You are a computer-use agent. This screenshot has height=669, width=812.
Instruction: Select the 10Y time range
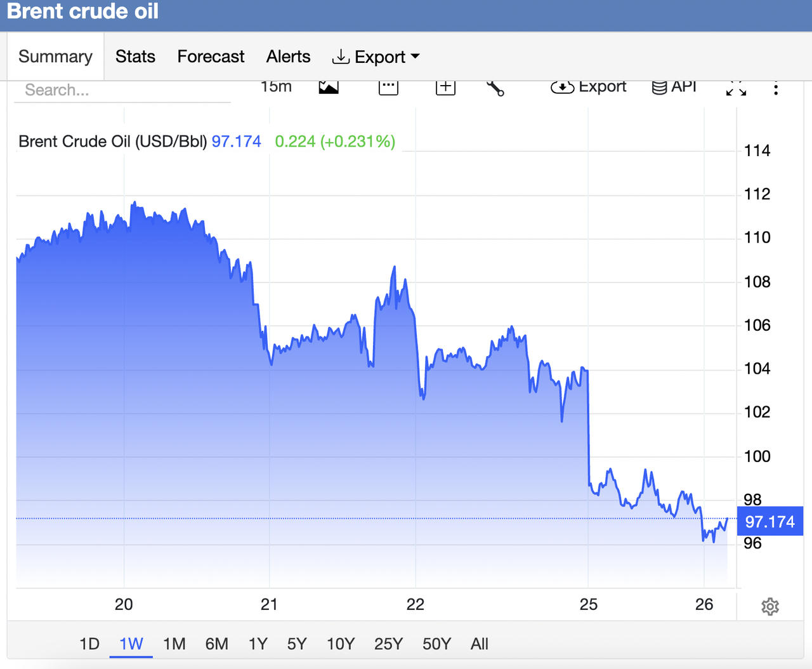pos(341,644)
